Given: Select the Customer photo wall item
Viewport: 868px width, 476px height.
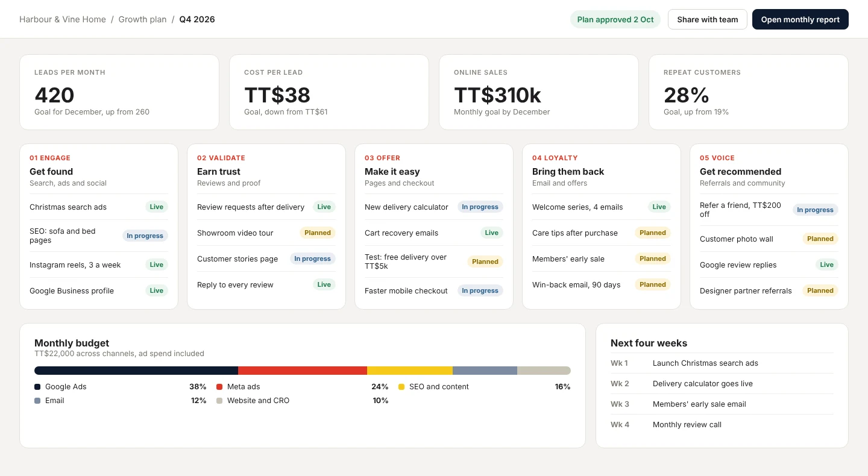Looking at the screenshot, I should tap(737, 239).
